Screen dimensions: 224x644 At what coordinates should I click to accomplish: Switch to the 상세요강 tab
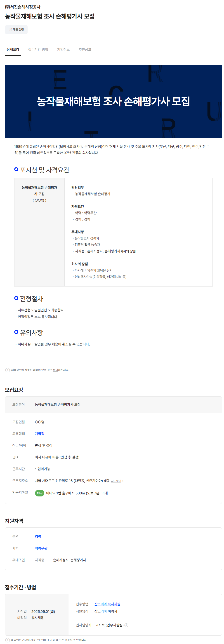tap(13, 49)
